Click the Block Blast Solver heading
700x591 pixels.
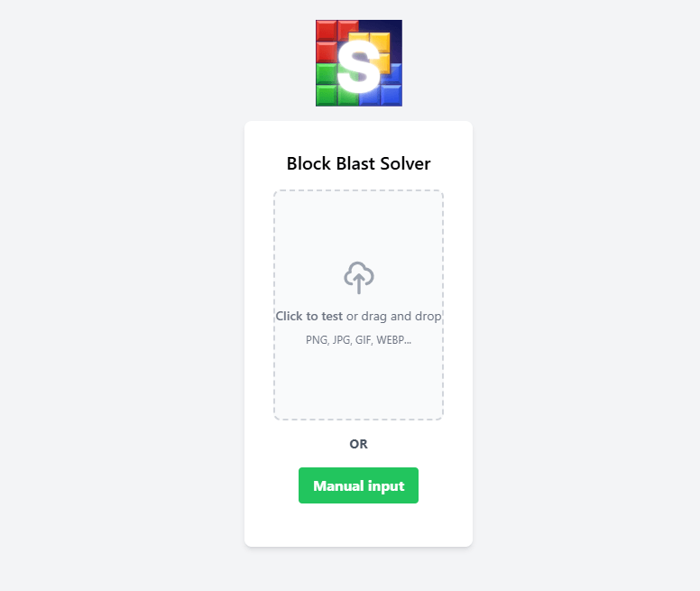coord(358,163)
